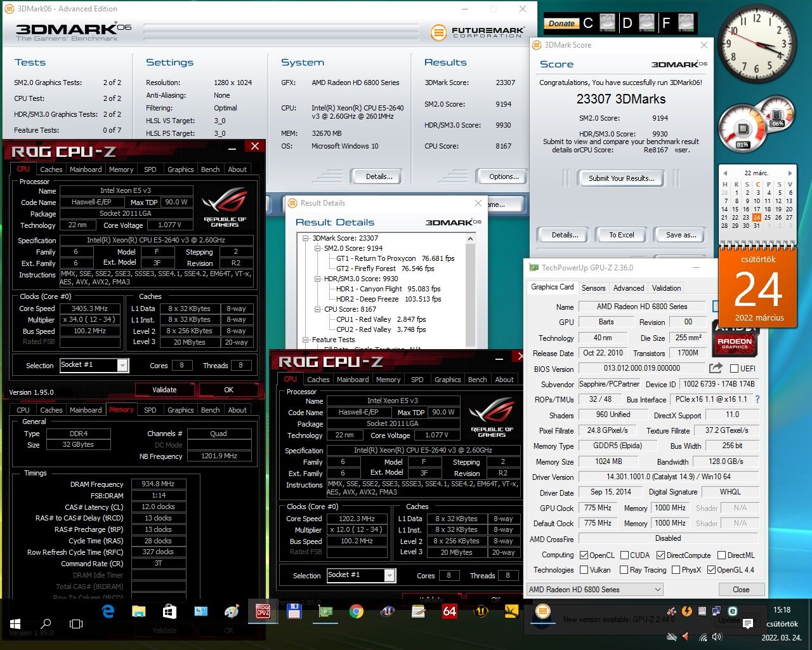812x650 pixels.
Task: Open drive C gadget icon
Action: coord(608,23)
